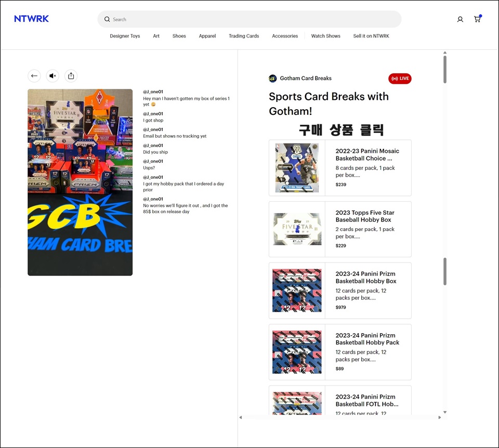This screenshot has width=499, height=448.
Task: Click the $229 price
Action: 341,246
